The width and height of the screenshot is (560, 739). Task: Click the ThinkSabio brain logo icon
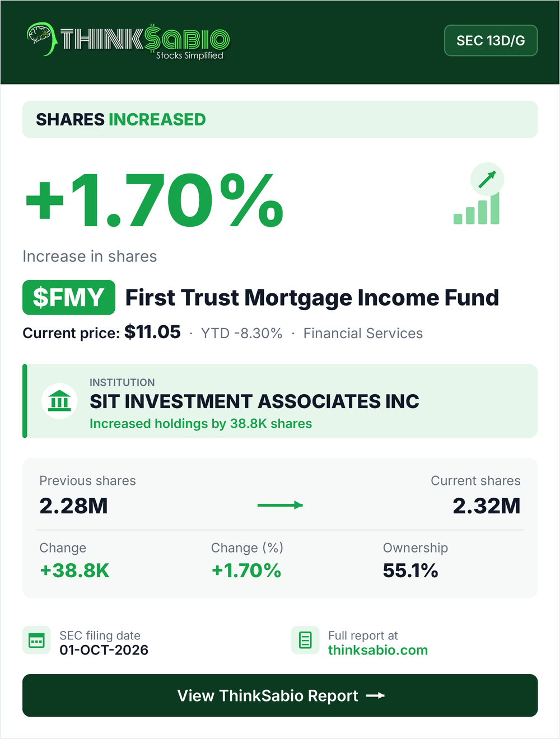click(41, 39)
